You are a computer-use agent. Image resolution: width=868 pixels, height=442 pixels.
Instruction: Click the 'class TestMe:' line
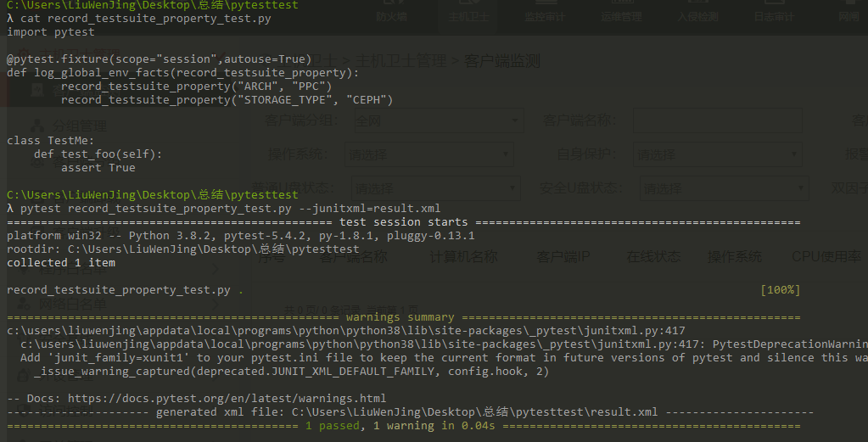tap(51, 141)
